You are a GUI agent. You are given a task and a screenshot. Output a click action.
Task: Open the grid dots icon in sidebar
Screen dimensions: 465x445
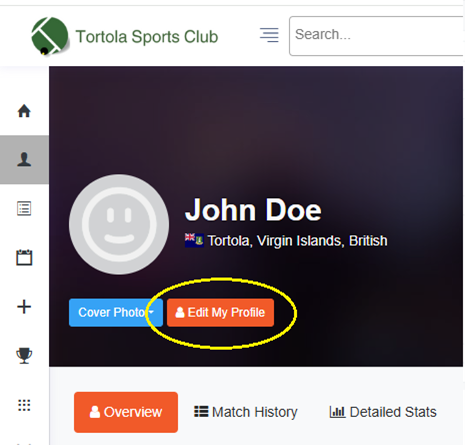point(24,405)
